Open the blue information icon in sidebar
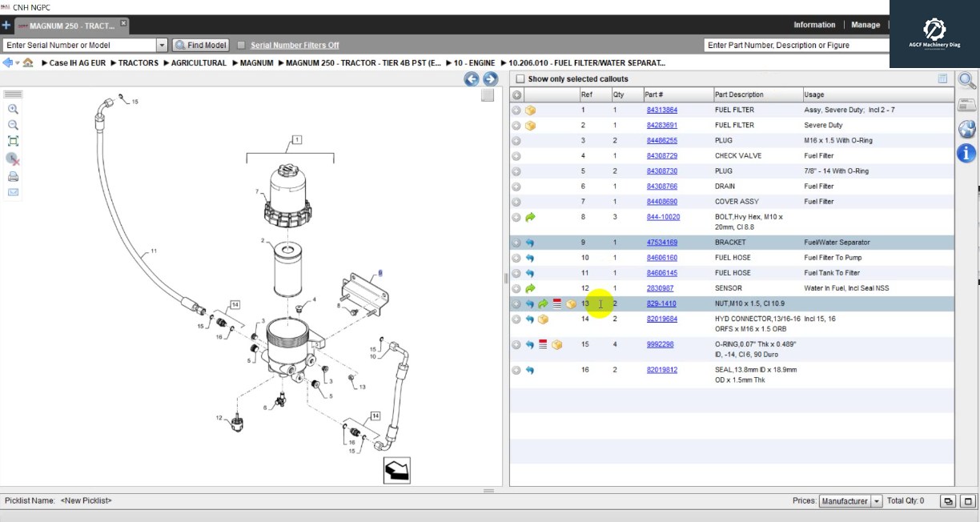Viewport: 980px width, 522px height. click(966, 153)
